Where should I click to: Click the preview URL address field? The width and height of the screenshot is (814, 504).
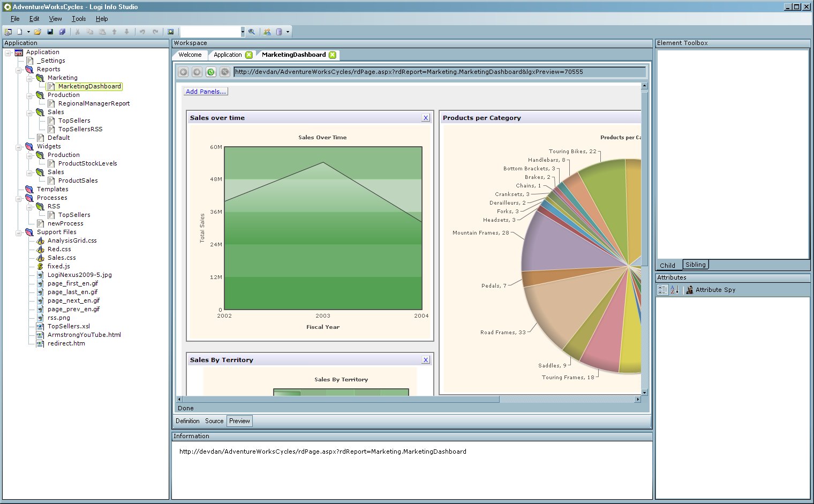click(440, 72)
